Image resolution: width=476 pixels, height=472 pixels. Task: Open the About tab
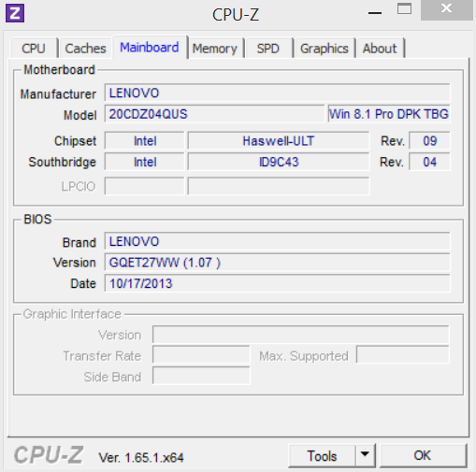[380, 49]
